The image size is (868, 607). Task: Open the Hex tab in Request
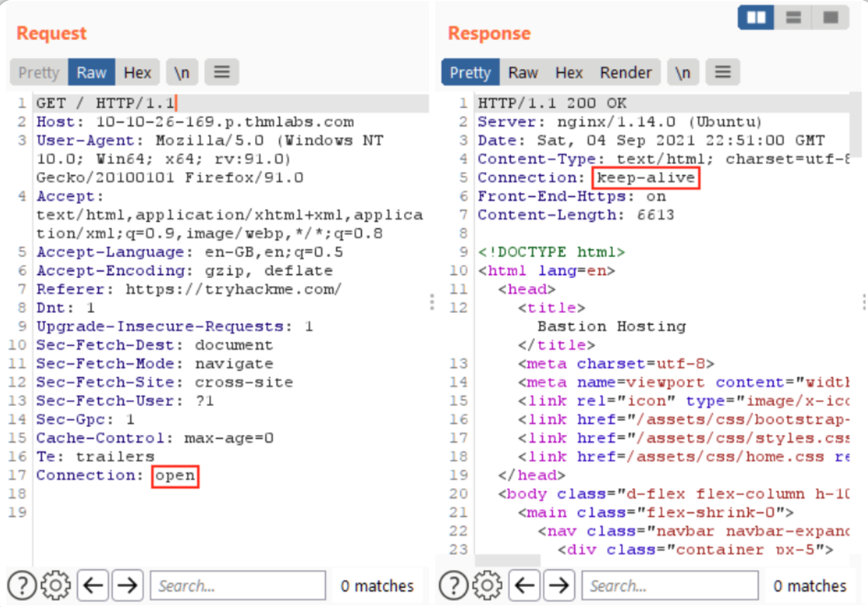click(137, 72)
